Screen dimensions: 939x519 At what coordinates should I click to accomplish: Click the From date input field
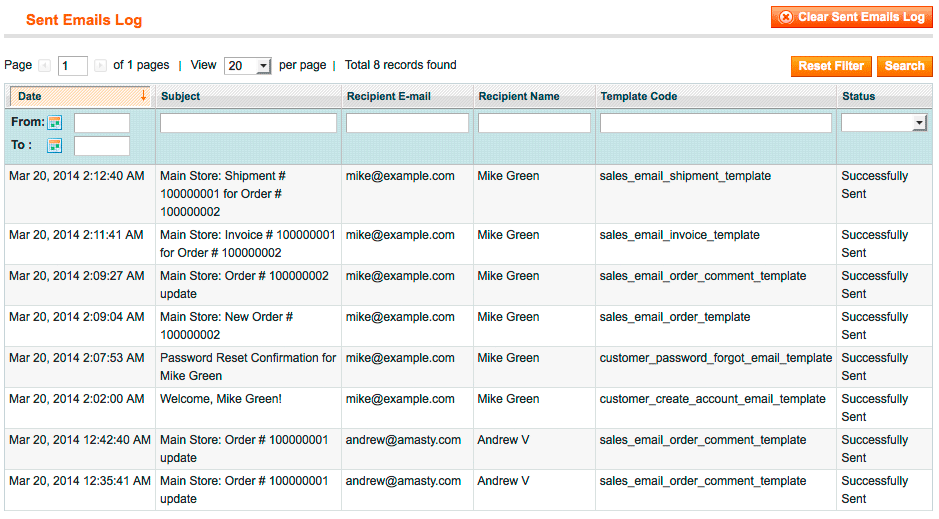pos(102,123)
